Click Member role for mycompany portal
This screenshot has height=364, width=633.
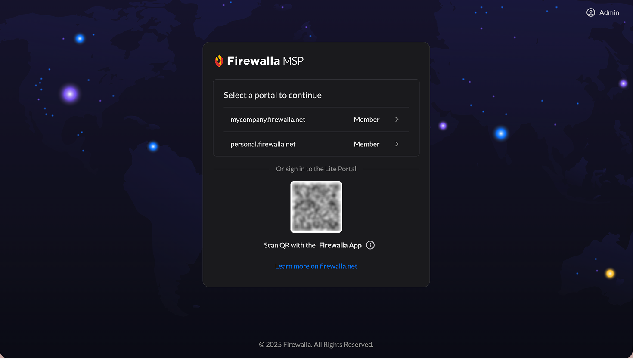pyautogui.click(x=366, y=120)
